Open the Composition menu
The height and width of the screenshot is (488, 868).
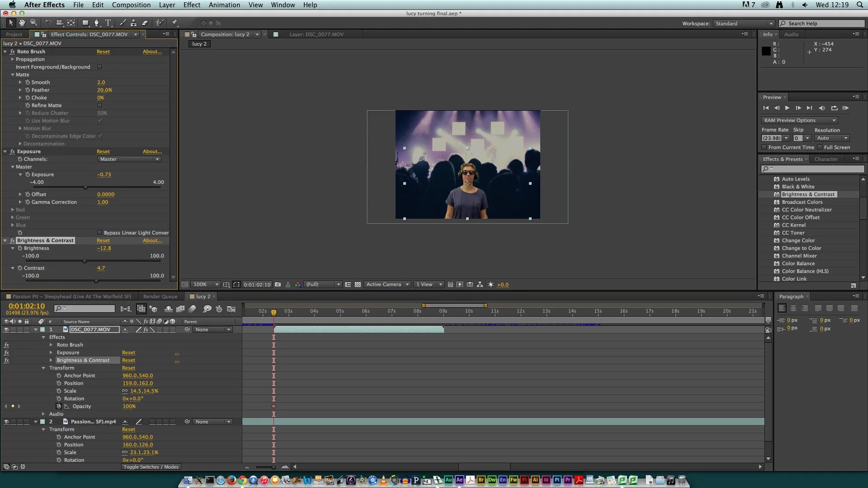point(131,5)
